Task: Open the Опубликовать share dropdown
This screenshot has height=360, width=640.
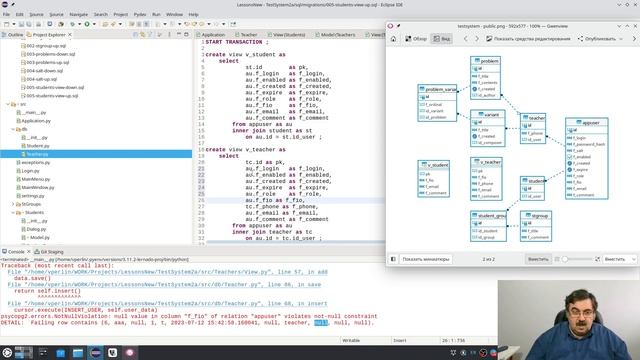Action: click(600, 39)
